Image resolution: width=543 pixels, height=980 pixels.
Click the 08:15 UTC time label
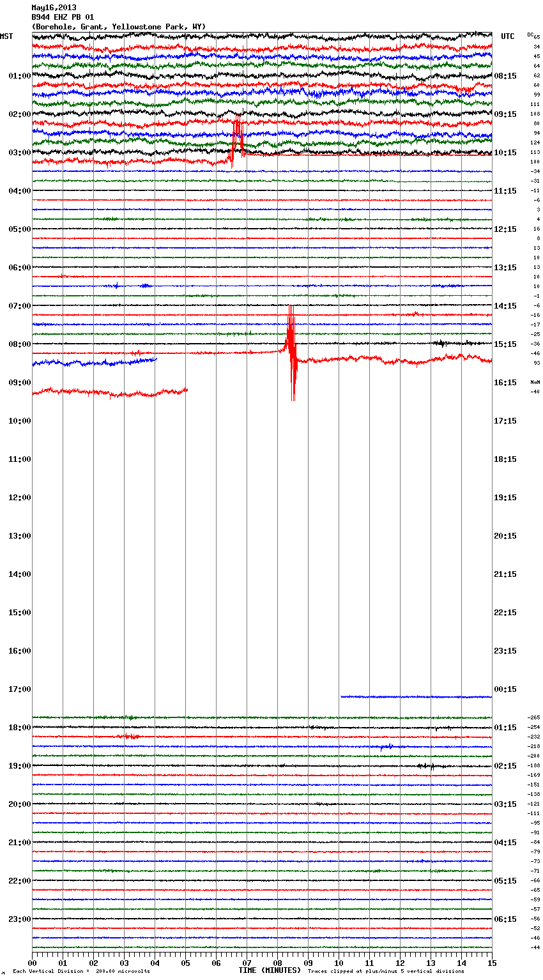(x=505, y=76)
